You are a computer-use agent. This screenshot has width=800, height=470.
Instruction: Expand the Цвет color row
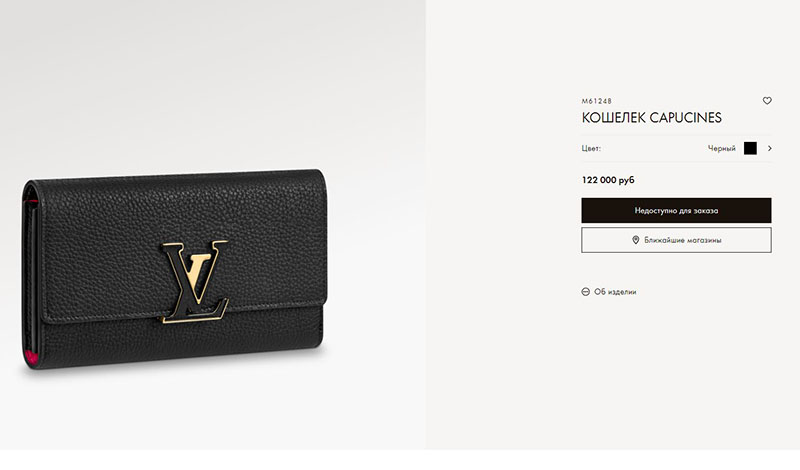(677, 149)
